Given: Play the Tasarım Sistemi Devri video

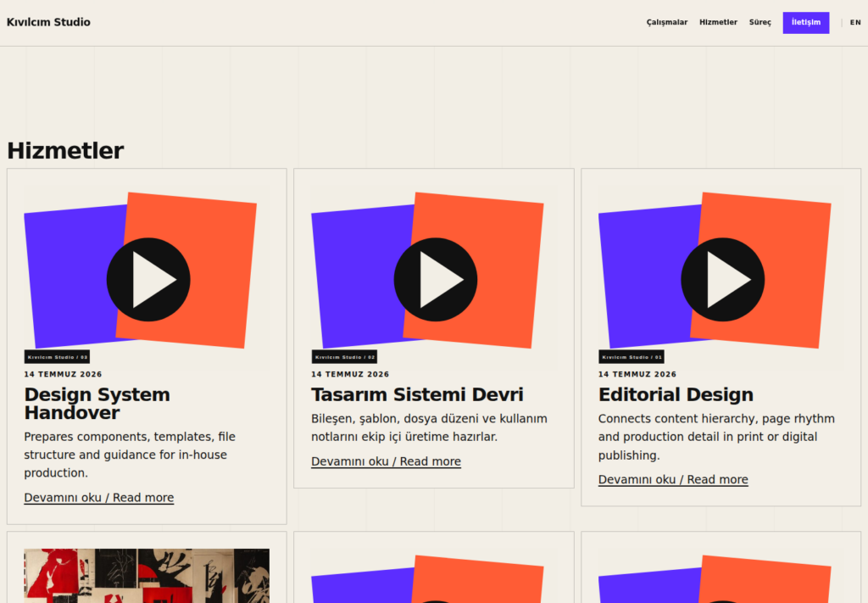Looking at the screenshot, I should coord(436,280).
